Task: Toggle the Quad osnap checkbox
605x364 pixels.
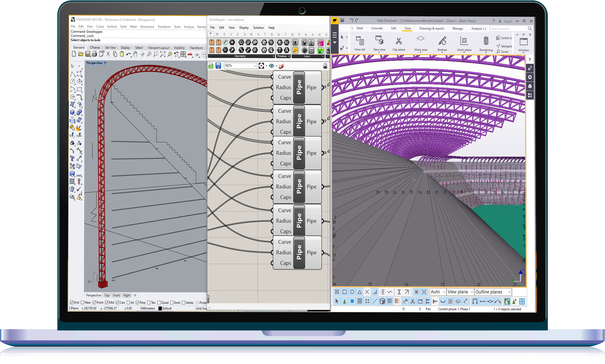Action: (159, 302)
